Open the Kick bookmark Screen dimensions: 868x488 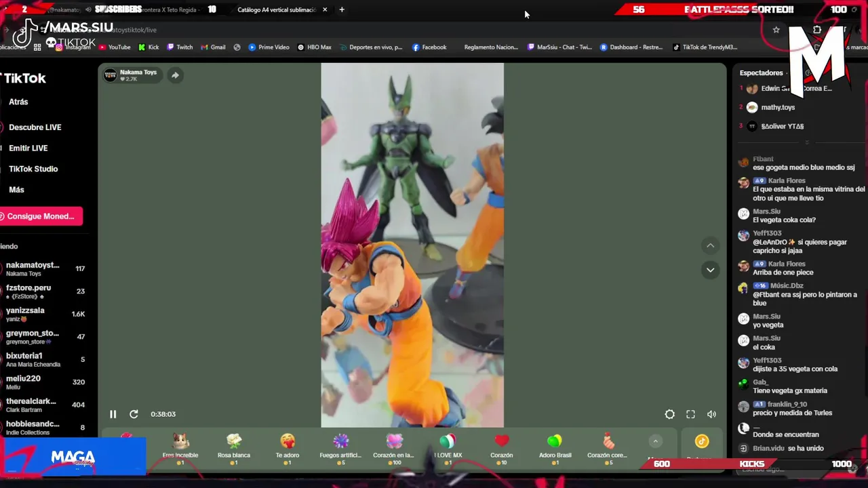[x=149, y=47]
